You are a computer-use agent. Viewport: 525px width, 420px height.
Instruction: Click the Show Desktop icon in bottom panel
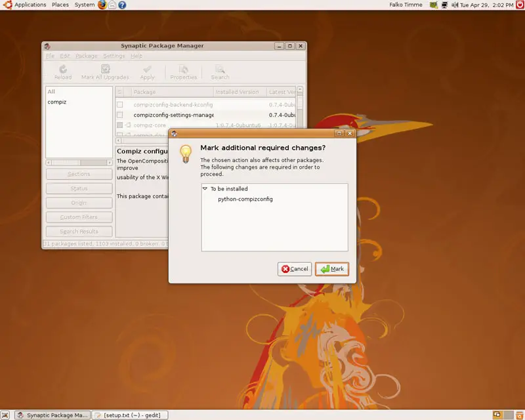click(5, 415)
